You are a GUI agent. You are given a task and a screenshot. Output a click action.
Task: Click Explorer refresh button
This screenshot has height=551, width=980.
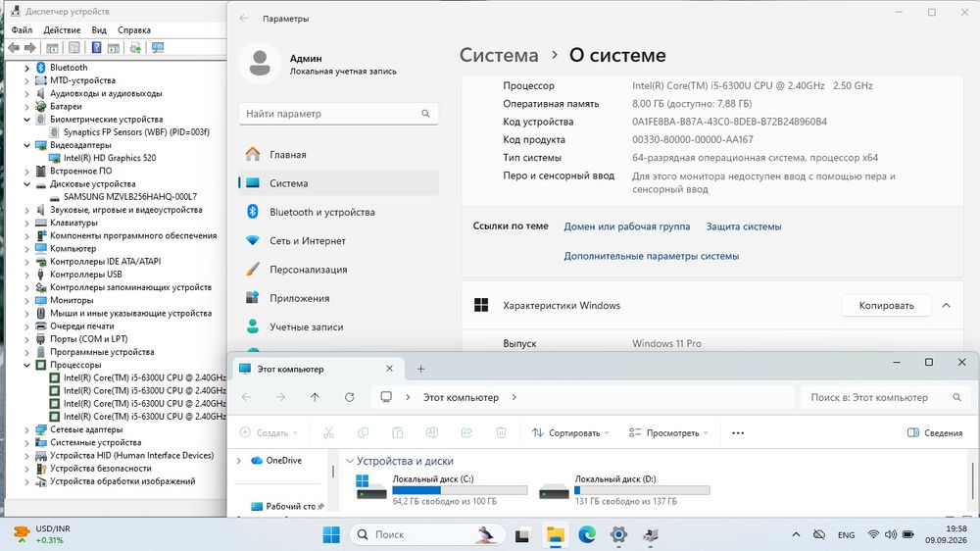[x=350, y=397]
